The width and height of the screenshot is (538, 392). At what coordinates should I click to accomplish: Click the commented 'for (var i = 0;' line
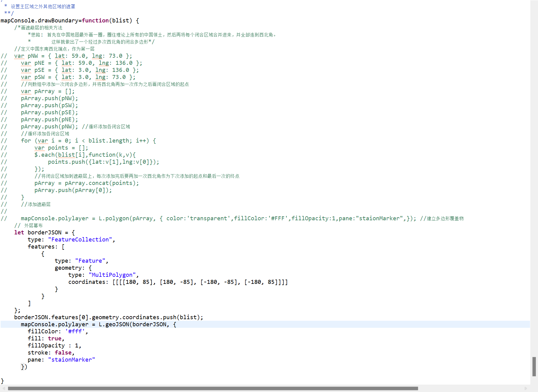click(x=78, y=141)
